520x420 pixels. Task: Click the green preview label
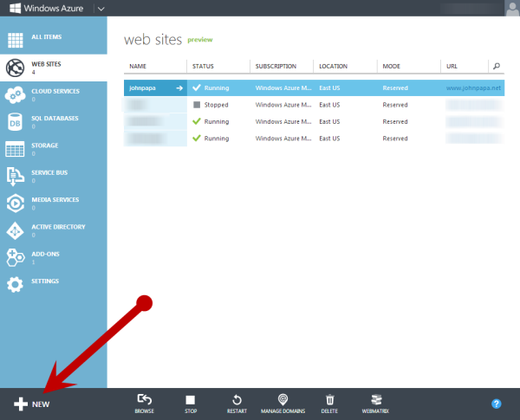click(200, 40)
